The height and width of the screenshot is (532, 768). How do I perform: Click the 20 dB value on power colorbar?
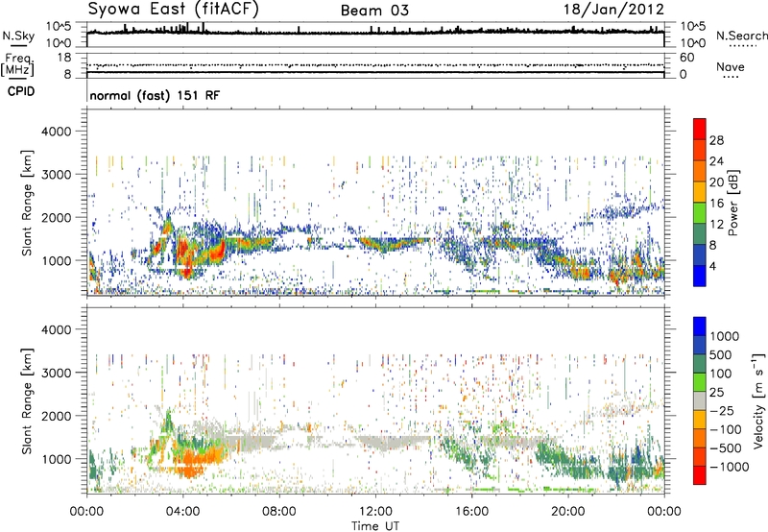click(716, 182)
